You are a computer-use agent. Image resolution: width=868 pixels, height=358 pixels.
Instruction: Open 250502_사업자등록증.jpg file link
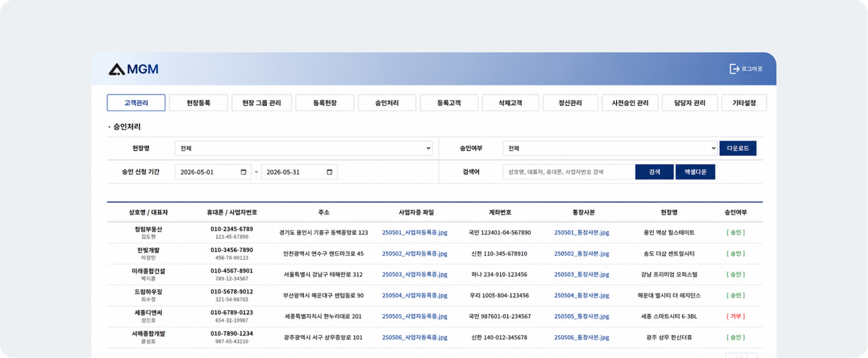coord(415,254)
